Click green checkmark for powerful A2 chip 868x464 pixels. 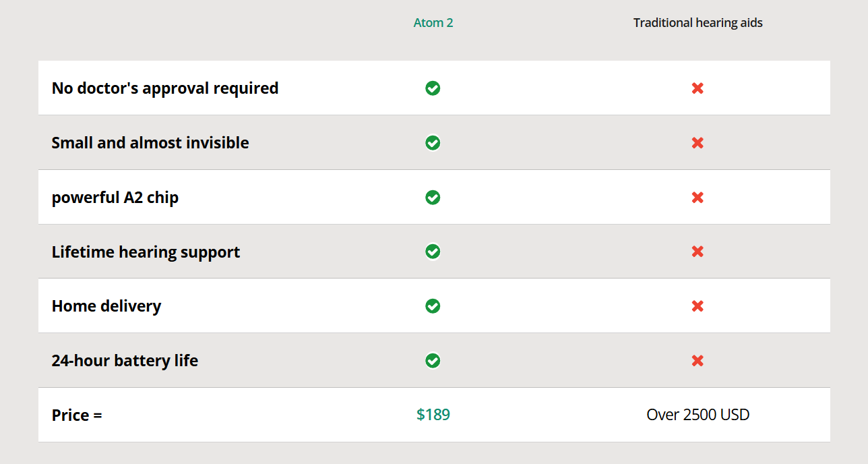click(x=433, y=198)
